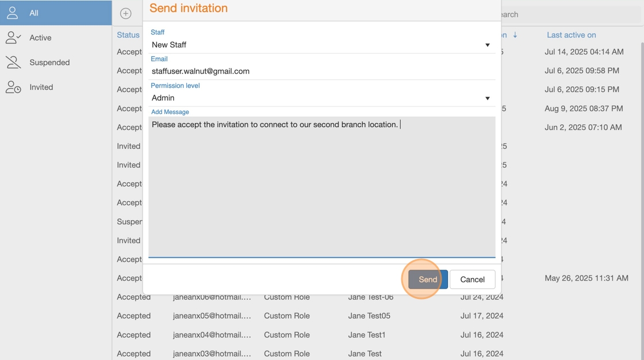Click the sort arrow next to Last active on
This screenshot has width=644, height=360.
coord(515,35)
